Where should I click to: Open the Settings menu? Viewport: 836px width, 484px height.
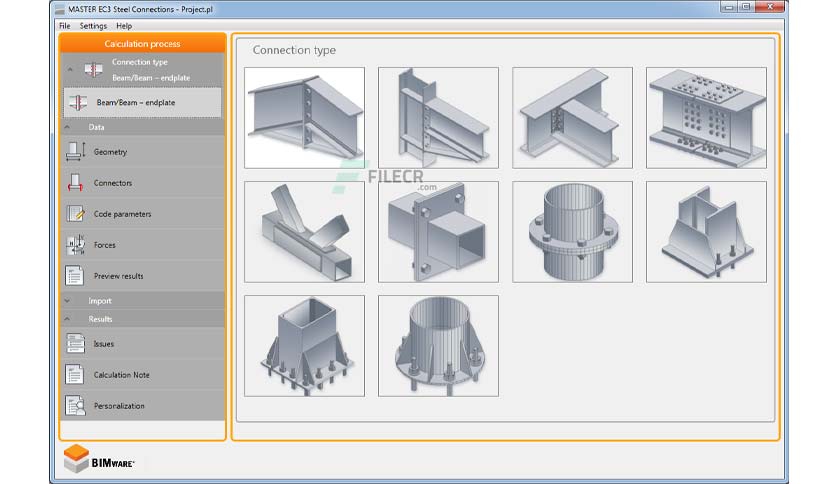pos(93,26)
